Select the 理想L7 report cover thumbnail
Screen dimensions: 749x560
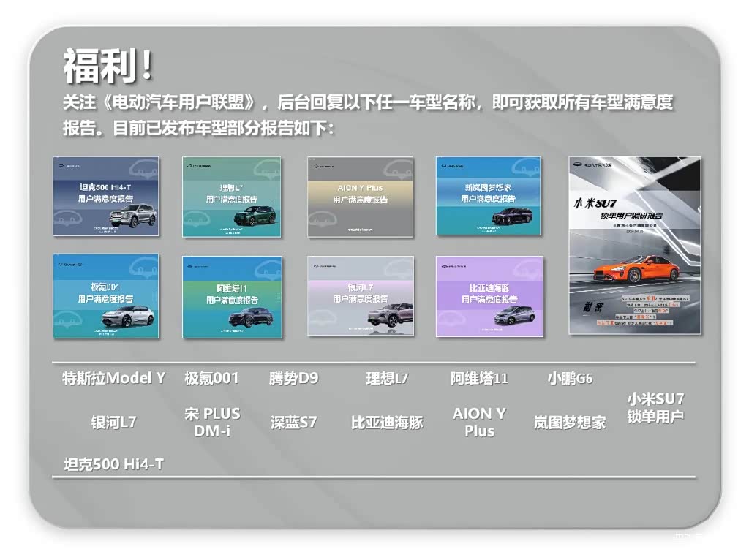tap(232, 196)
